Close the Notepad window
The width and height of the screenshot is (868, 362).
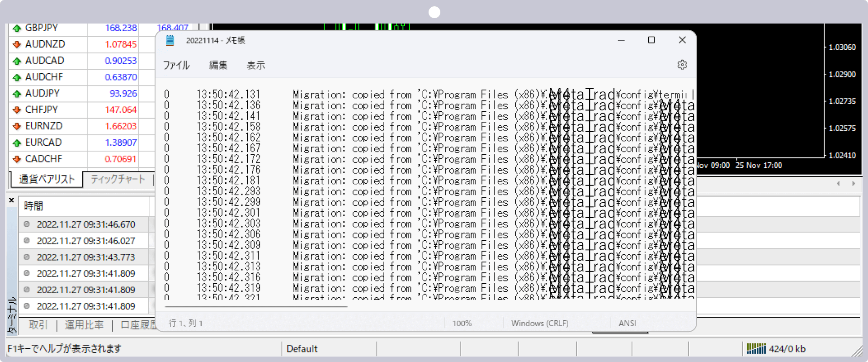click(682, 40)
